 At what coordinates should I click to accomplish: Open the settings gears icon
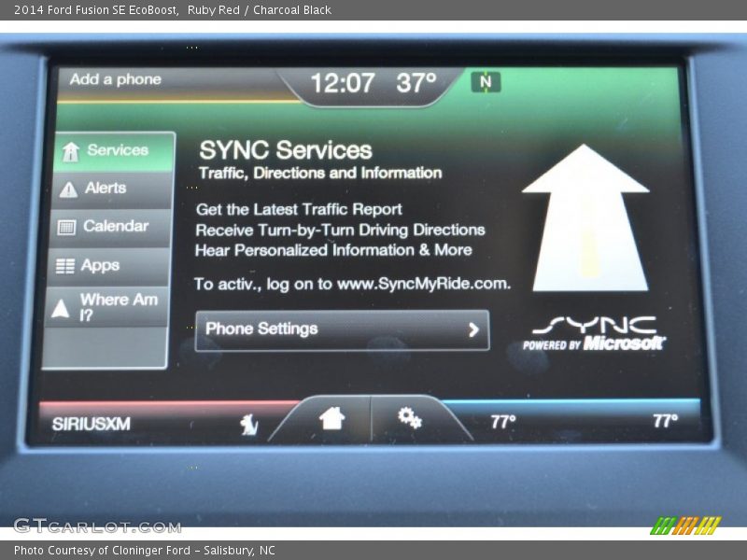point(410,418)
